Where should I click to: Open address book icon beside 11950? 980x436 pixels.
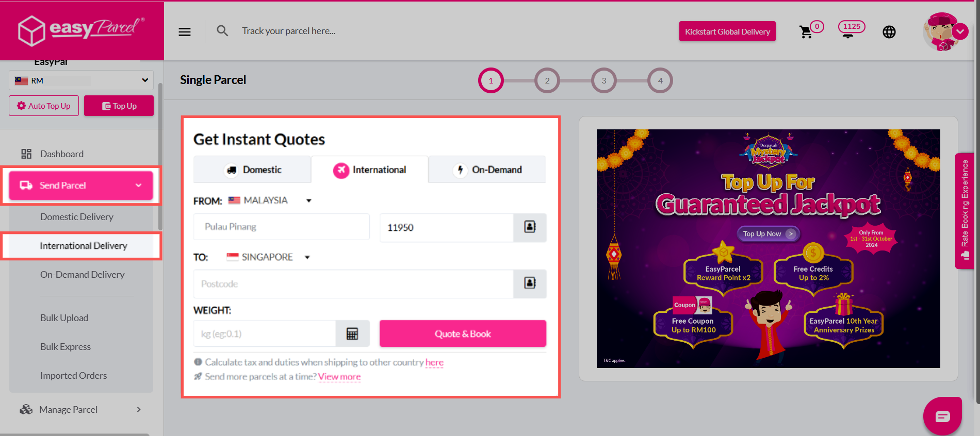point(530,227)
